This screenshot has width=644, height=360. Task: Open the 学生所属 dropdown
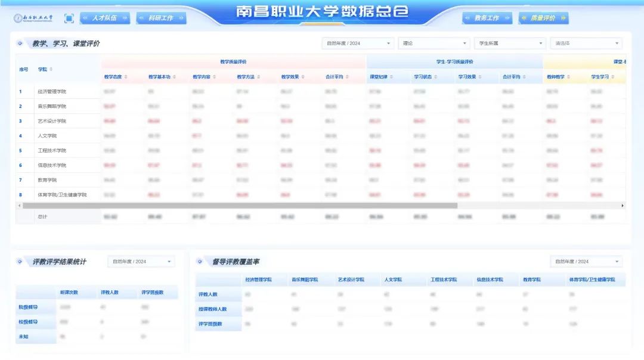(x=510, y=44)
